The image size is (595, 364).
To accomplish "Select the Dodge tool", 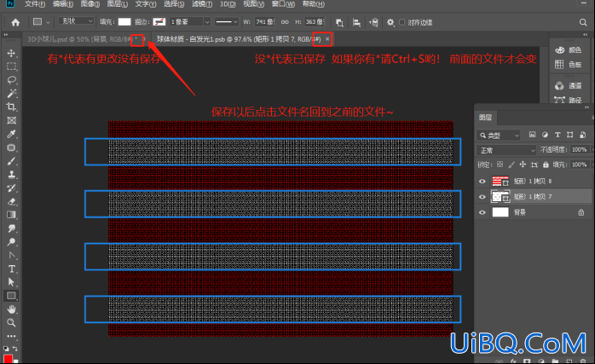I will [x=11, y=242].
